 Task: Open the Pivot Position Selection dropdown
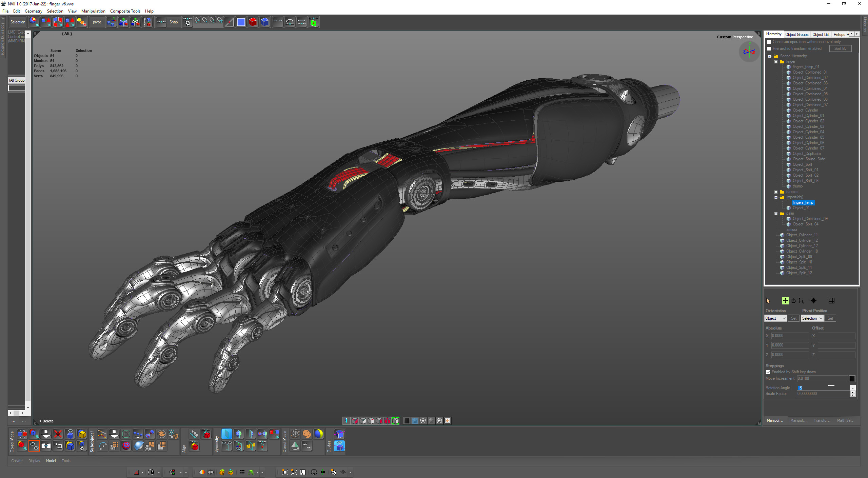point(812,318)
